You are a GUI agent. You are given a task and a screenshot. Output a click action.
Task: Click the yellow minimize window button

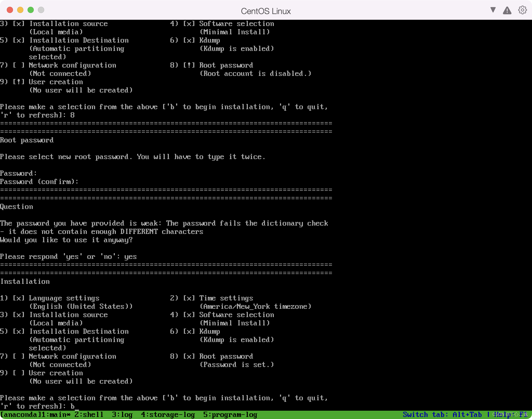pyautogui.click(x=20, y=10)
